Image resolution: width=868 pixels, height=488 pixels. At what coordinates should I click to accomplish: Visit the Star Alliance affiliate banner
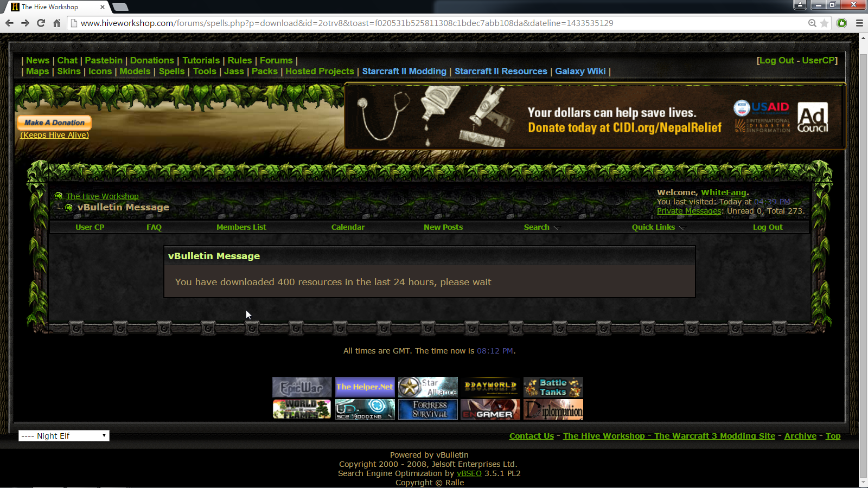point(427,387)
